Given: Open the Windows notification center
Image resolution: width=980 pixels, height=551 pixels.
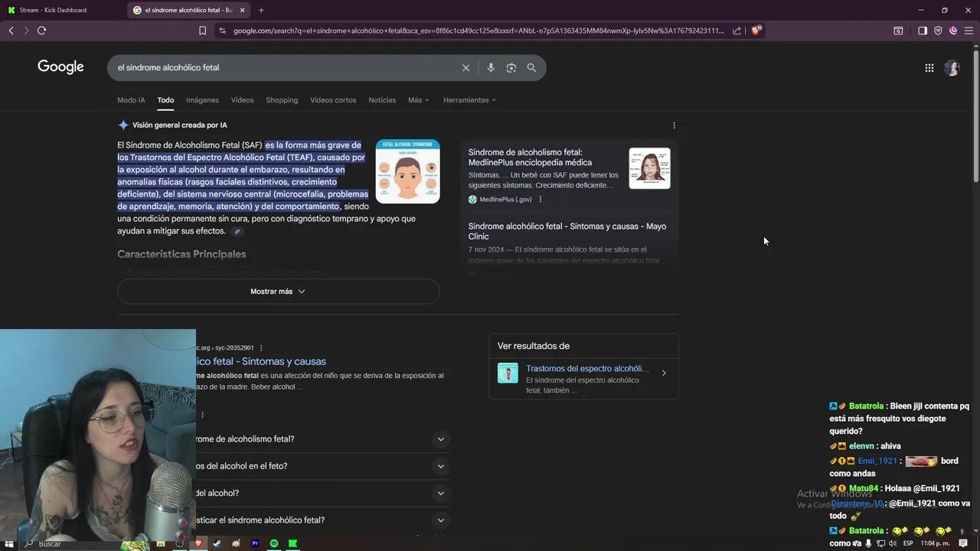Looking at the screenshot, I should (x=963, y=543).
